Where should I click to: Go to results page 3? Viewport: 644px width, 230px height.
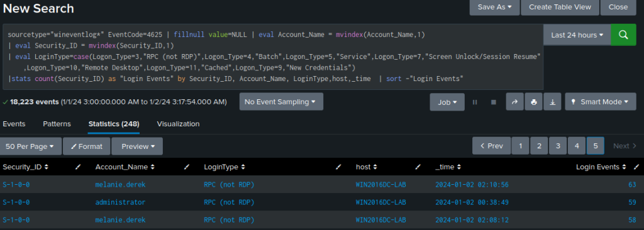click(x=558, y=146)
